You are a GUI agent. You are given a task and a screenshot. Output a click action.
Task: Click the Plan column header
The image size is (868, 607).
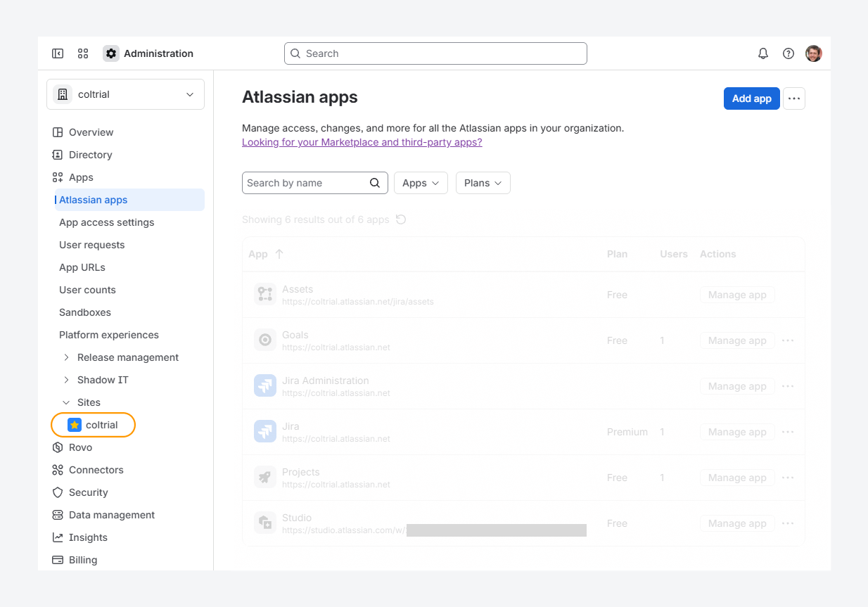click(x=617, y=254)
